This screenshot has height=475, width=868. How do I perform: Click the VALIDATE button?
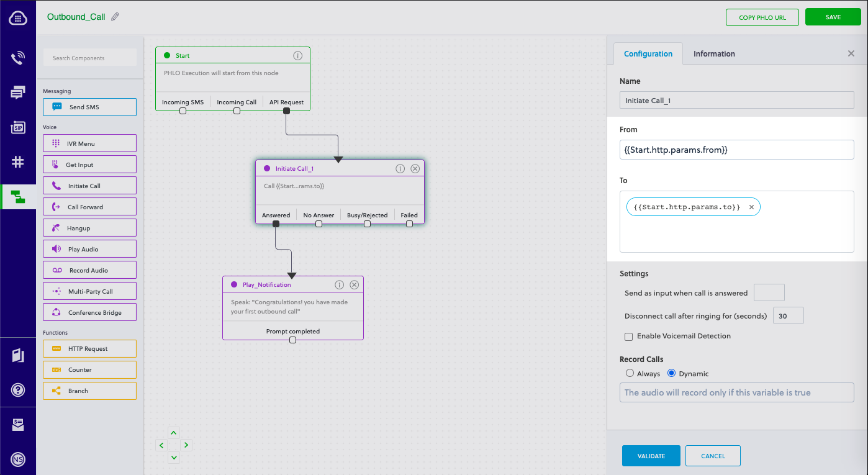pos(651,455)
